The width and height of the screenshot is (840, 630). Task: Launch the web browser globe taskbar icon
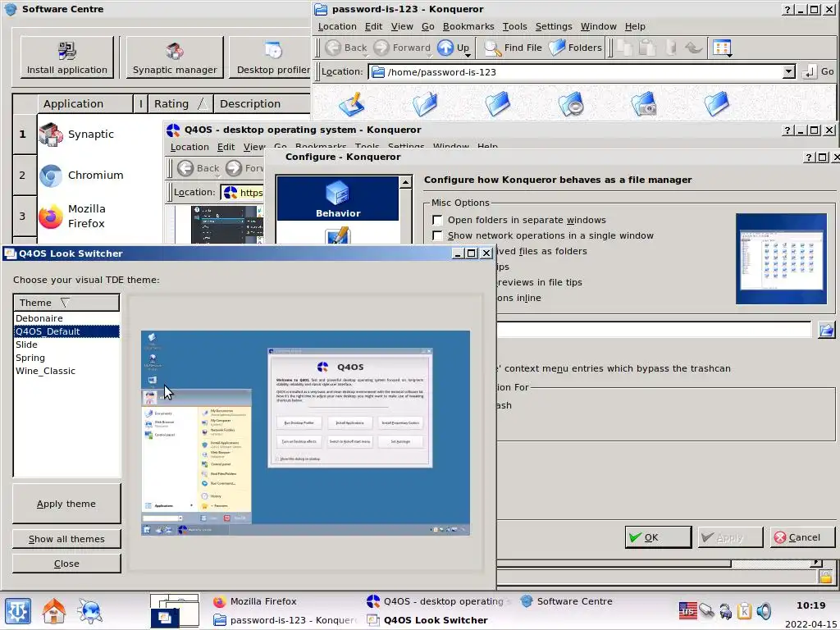click(89, 610)
